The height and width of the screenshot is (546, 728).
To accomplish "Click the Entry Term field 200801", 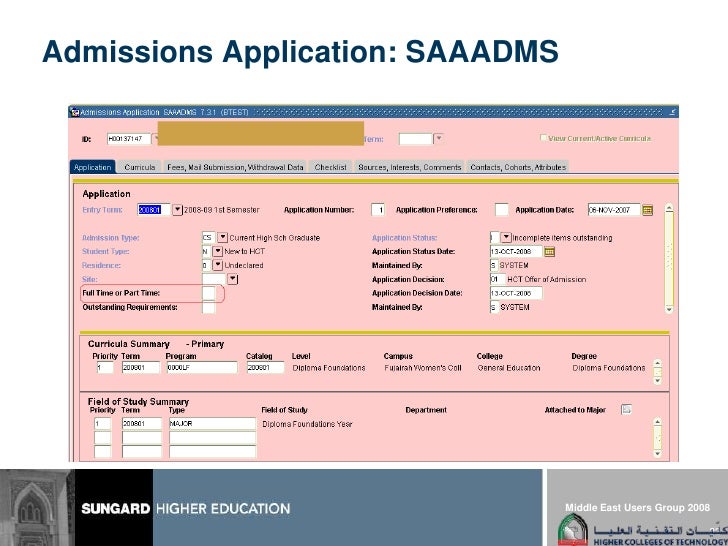I will click(x=154, y=210).
